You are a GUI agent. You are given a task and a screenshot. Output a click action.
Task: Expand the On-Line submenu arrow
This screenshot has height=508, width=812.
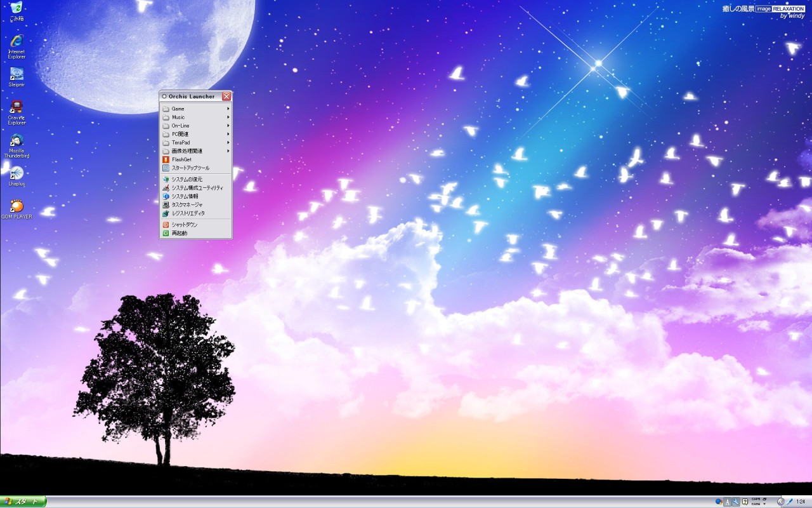pyautogui.click(x=228, y=126)
